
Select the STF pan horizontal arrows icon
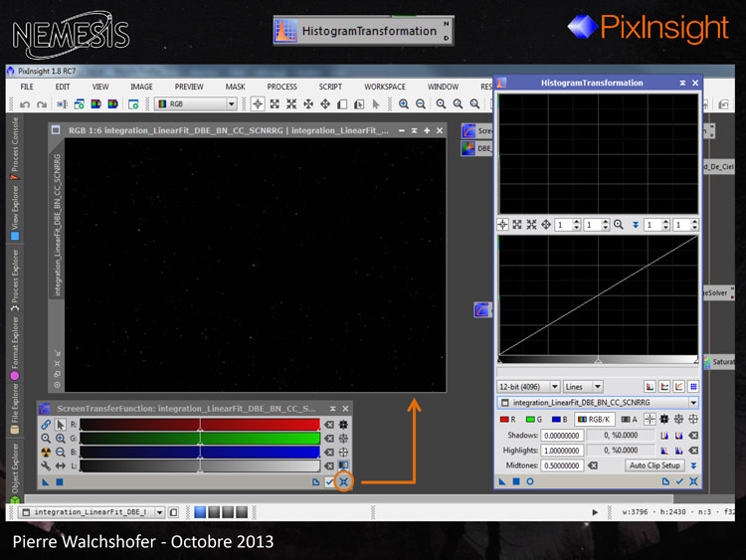61,466
